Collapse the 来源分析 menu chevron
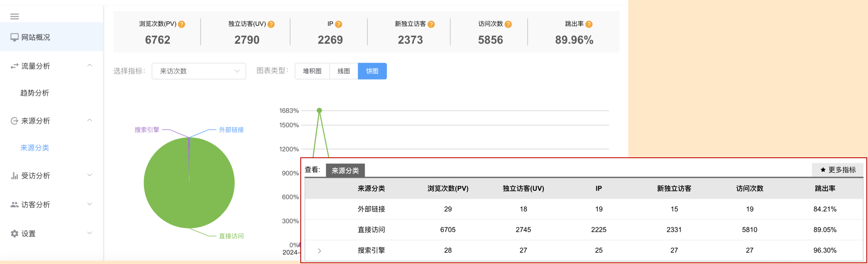 pos(89,120)
